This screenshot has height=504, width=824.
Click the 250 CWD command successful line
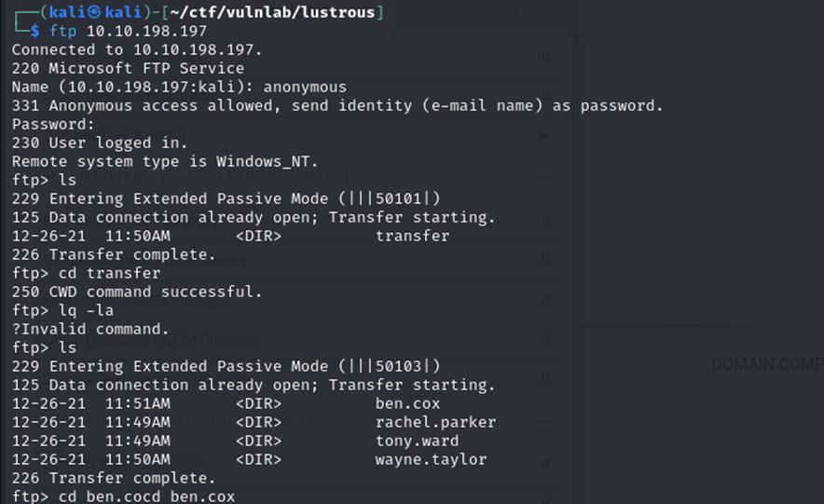(137, 292)
